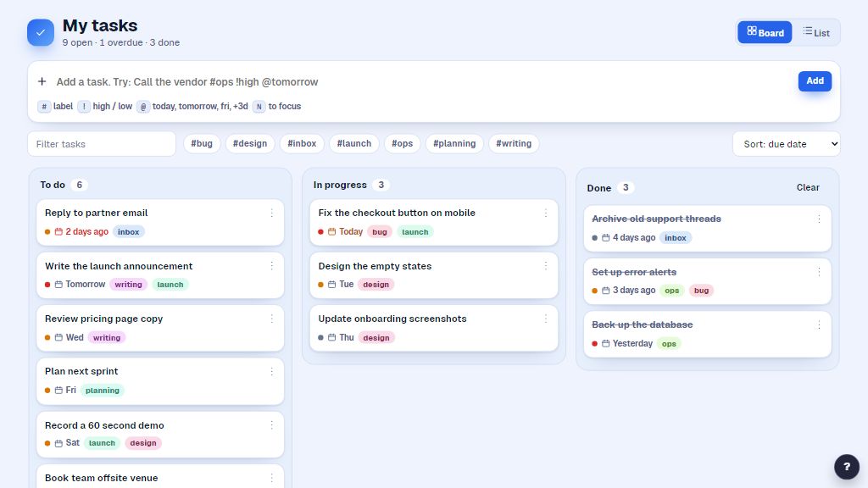Open menu for Update onboarding screenshots
868x488 pixels.
(x=545, y=319)
